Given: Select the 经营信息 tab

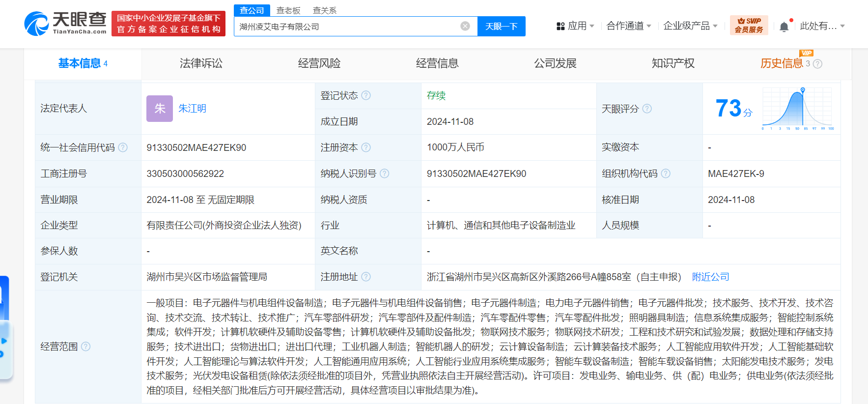Looking at the screenshot, I should pyautogui.click(x=437, y=63).
